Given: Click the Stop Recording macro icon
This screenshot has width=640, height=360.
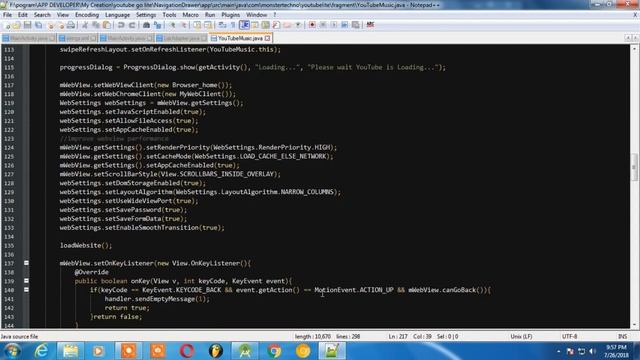Looking at the screenshot, I should point(323,25).
